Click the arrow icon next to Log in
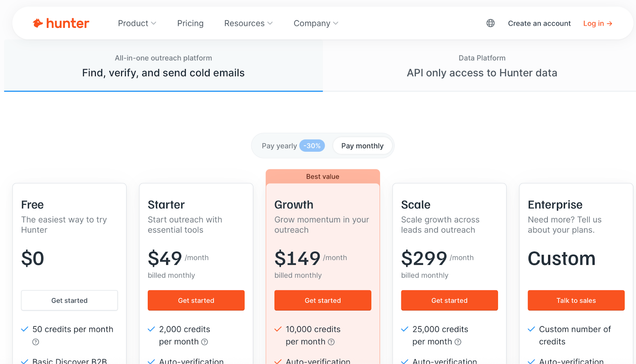 pyautogui.click(x=610, y=23)
